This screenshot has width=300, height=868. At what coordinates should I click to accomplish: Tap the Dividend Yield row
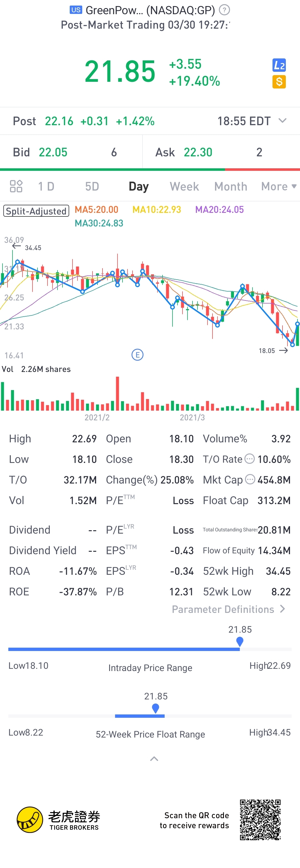click(x=53, y=551)
